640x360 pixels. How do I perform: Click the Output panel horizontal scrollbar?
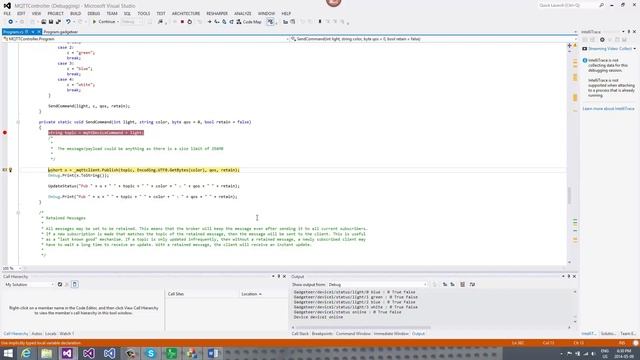pyautogui.click(x=363, y=327)
